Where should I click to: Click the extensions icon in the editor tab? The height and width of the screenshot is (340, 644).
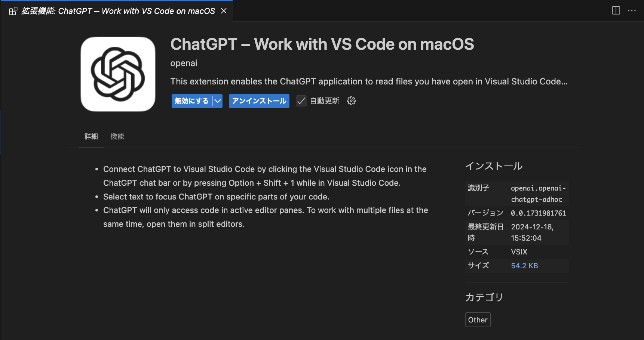click(x=13, y=10)
